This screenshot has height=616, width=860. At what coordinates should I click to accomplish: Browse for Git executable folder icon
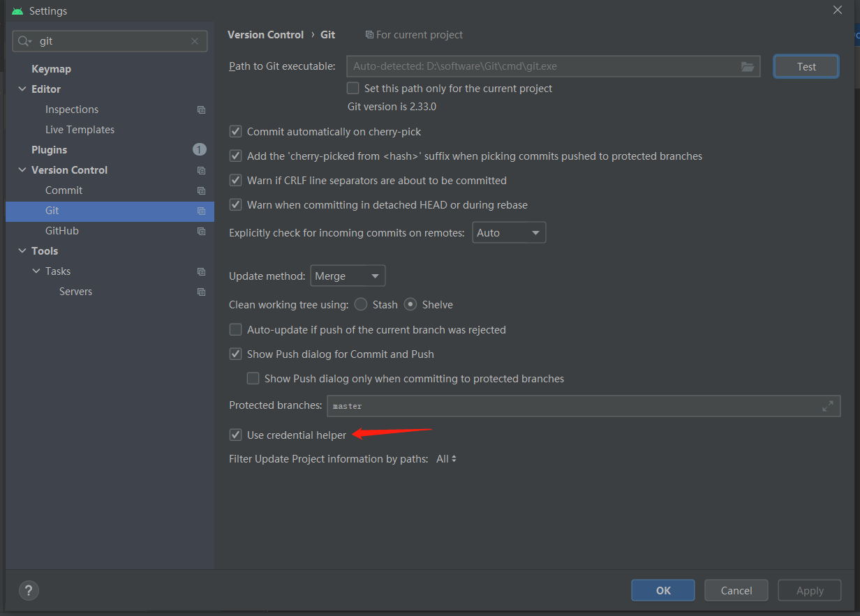[x=748, y=67]
